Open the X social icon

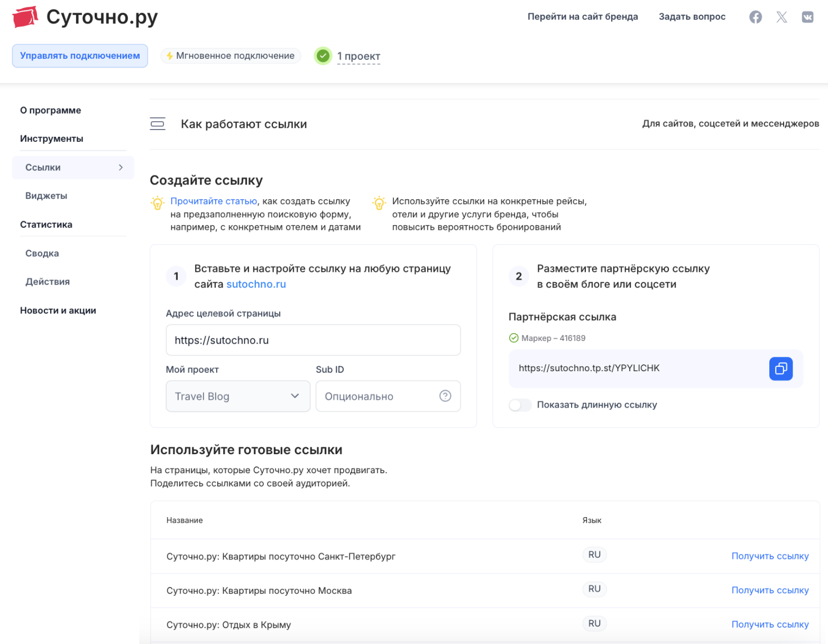(781, 17)
